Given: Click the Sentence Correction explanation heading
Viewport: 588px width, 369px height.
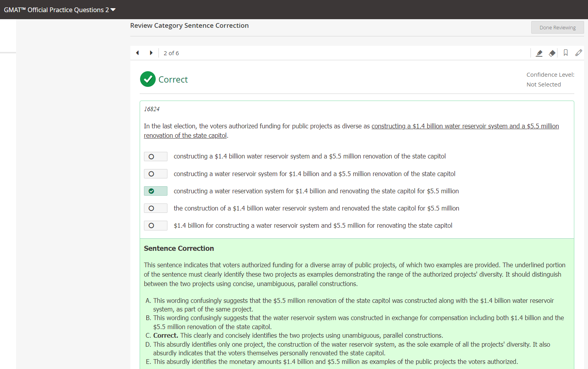Looking at the screenshot, I should pos(179,248).
